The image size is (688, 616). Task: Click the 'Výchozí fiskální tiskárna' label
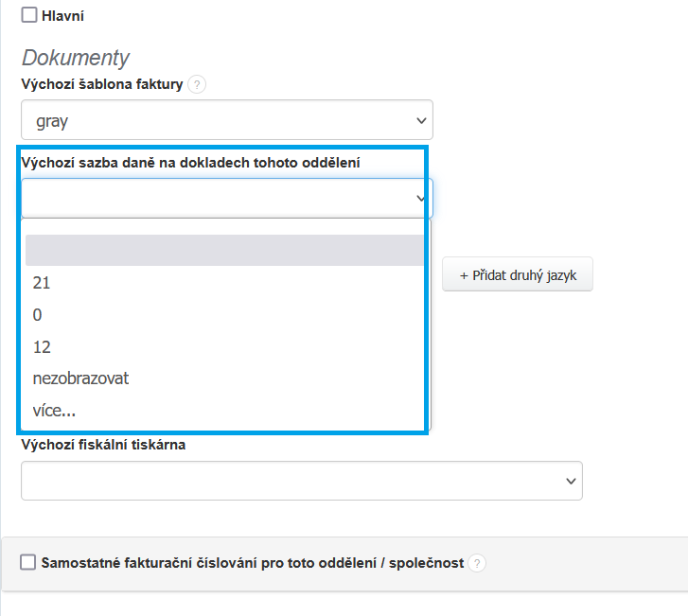103,445
